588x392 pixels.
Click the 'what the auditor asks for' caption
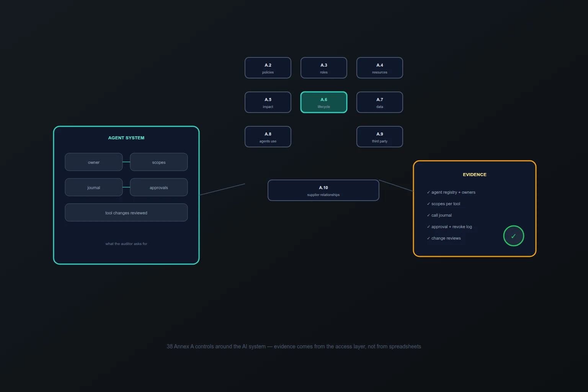[126, 244]
